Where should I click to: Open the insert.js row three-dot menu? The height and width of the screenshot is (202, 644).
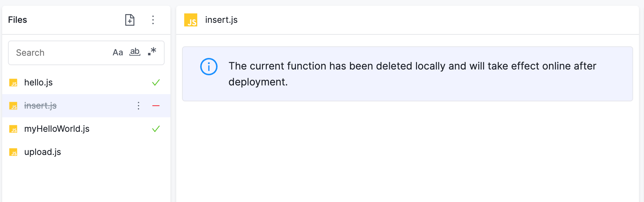click(x=139, y=106)
